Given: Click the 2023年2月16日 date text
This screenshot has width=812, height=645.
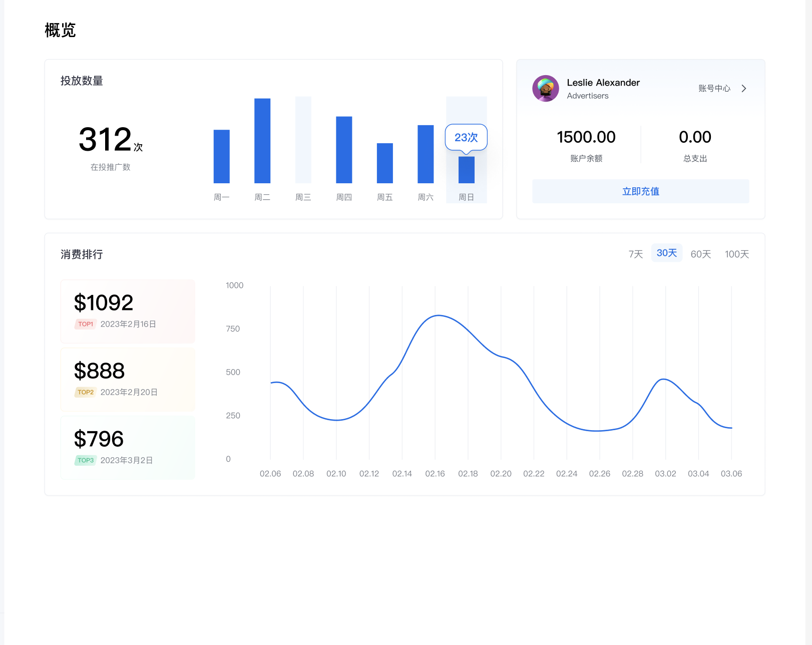Looking at the screenshot, I should (x=128, y=324).
